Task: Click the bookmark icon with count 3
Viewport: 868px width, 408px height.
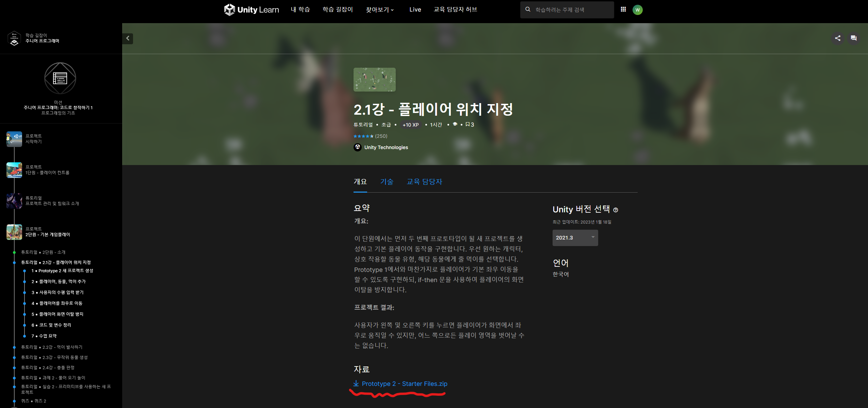Action: coord(470,125)
